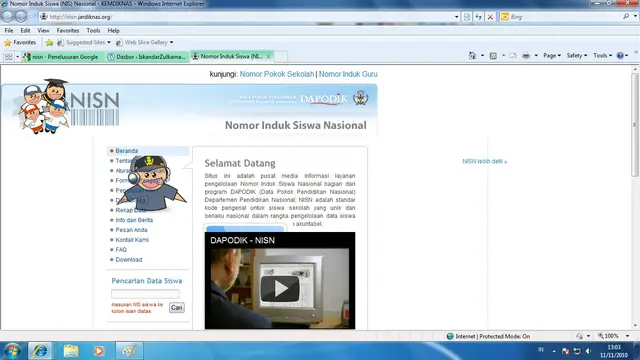
Task: Open the Help question mark icon
Action: click(x=620, y=56)
